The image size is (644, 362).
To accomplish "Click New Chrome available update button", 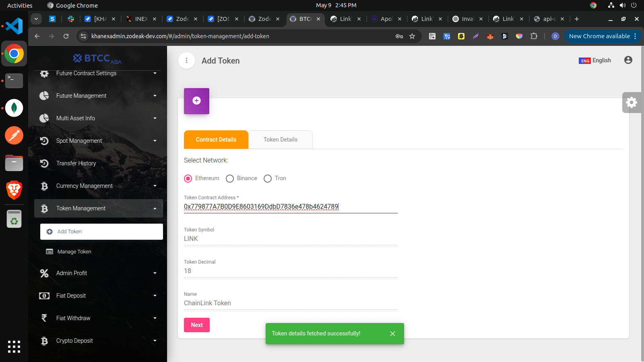I will click(x=603, y=36).
